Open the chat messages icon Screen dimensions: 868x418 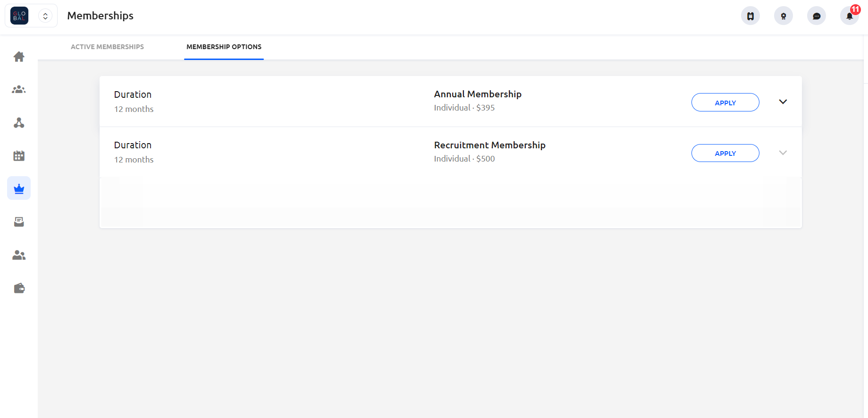coord(817,16)
